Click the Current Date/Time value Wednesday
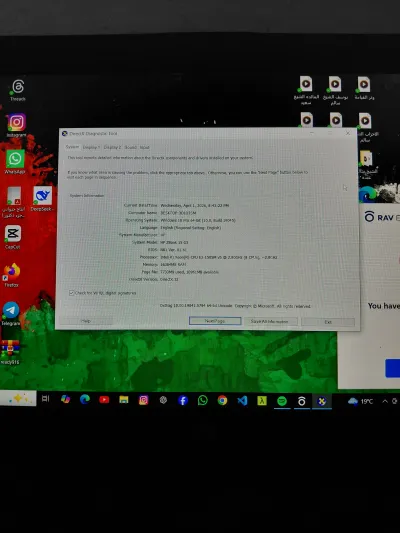Viewport: 400px width, 533px height. tap(195, 205)
